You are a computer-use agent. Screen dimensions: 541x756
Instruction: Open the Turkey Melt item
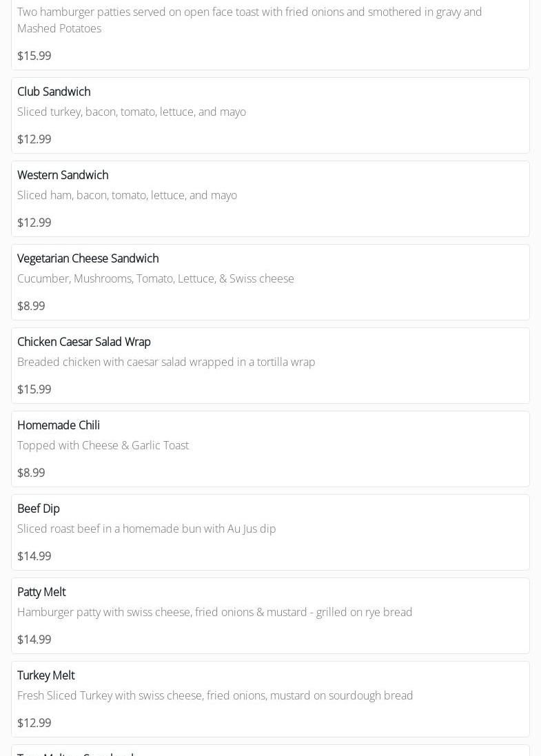tap(45, 675)
